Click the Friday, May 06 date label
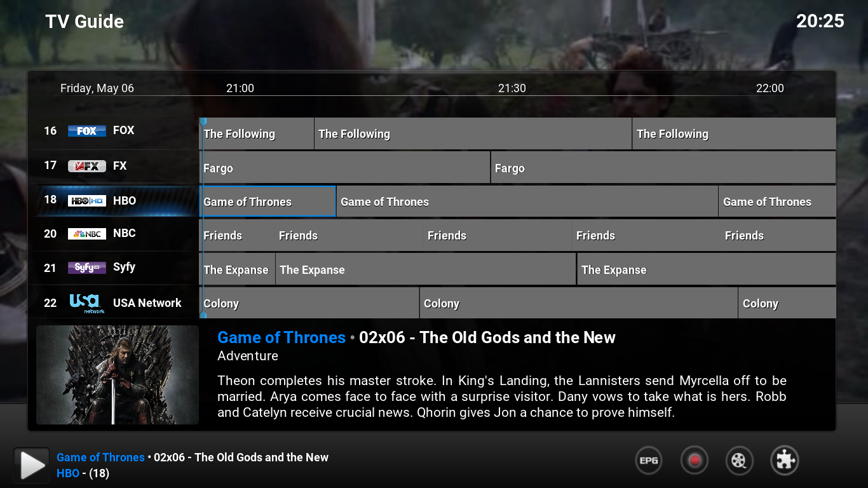This screenshot has height=488, width=868. pyautogui.click(x=97, y=88)
